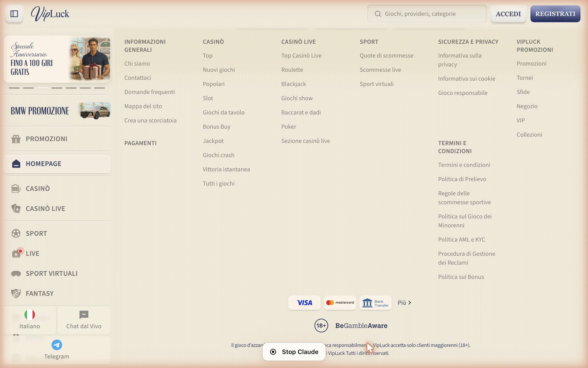The image size is (588, 368).
Task: Open the Promozioni sidebar menu item
Action: click(57, 139)
